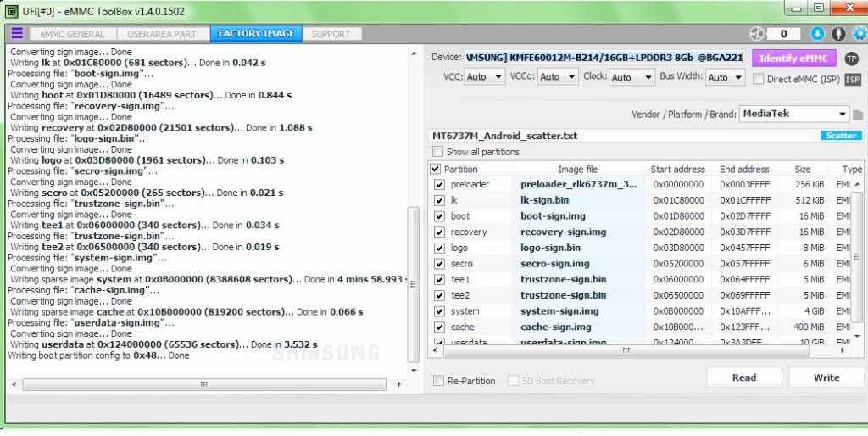Toggle Show all partitions checkbox
The height and width of the screenshot is (436, 868).
tap(438, 151)
